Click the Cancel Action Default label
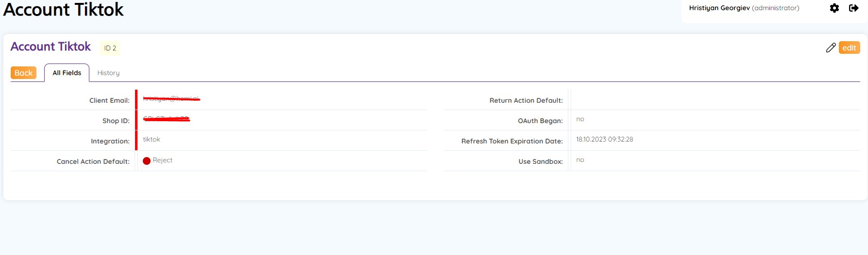Image resolution: width=868 pixels, height=255 pixels. point(93,161)
